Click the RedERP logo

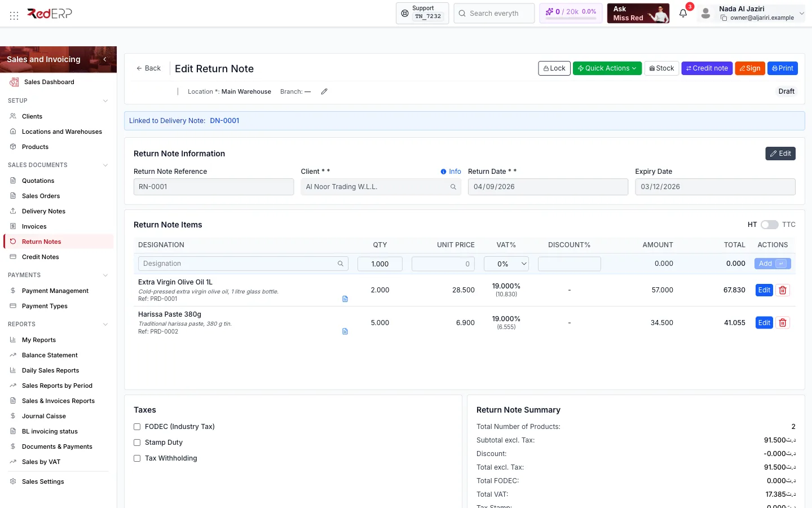coord(50,13)
